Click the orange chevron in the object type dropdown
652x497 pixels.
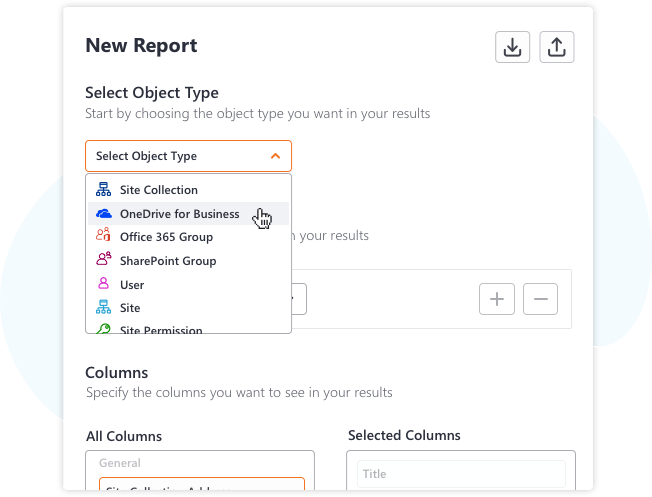coord(275,156)
